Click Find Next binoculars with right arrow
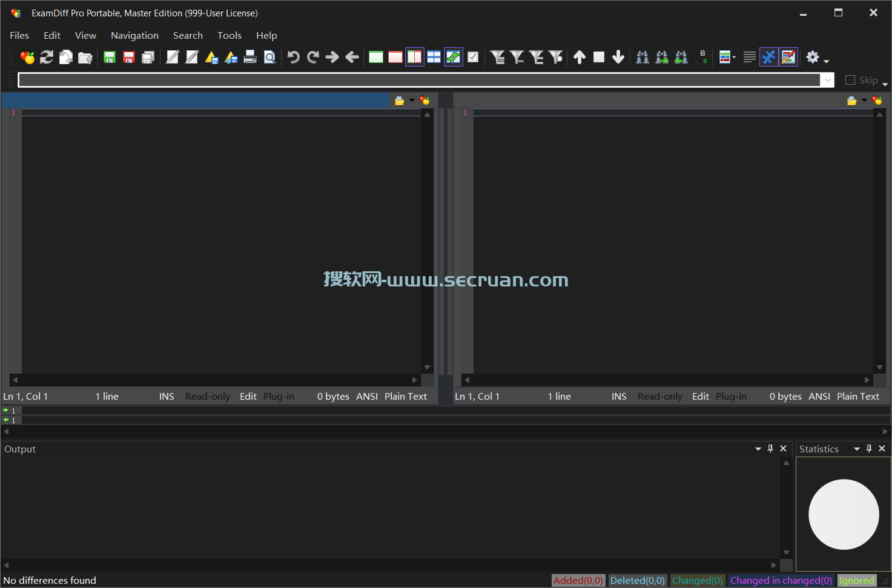 point(662,57)
